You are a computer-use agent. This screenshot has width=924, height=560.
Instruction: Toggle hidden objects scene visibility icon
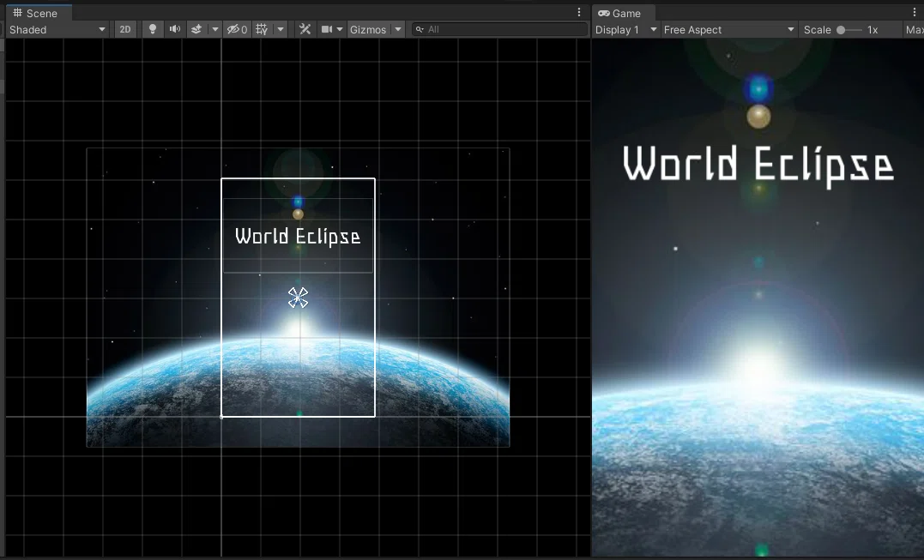point(238,29)
